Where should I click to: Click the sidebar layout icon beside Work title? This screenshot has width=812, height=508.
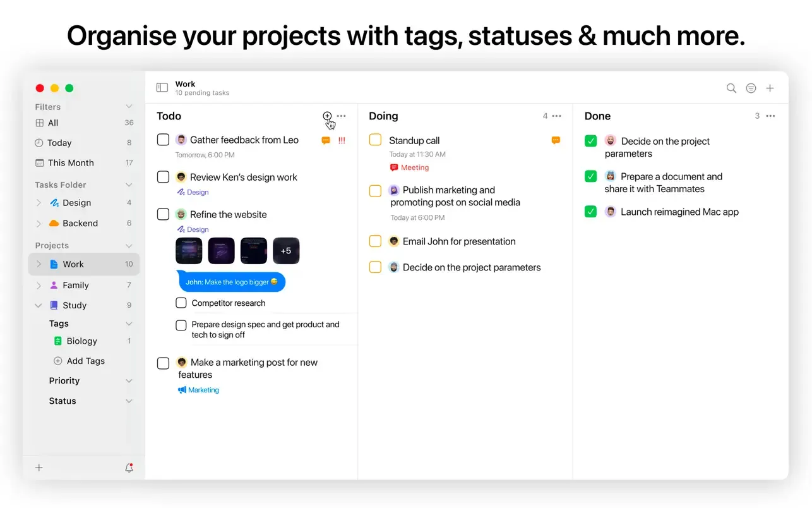(x=161, y=88)
